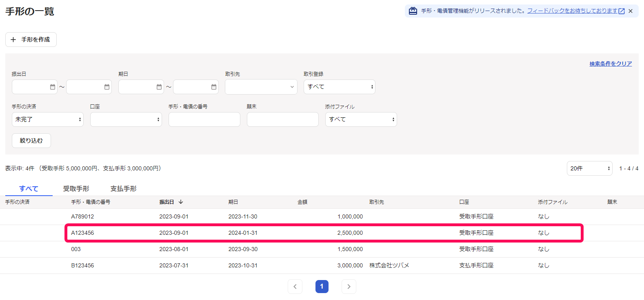Click due date 2024-01-31 cell
Screen dimensions: 644x300
click(x=243, y=233)
